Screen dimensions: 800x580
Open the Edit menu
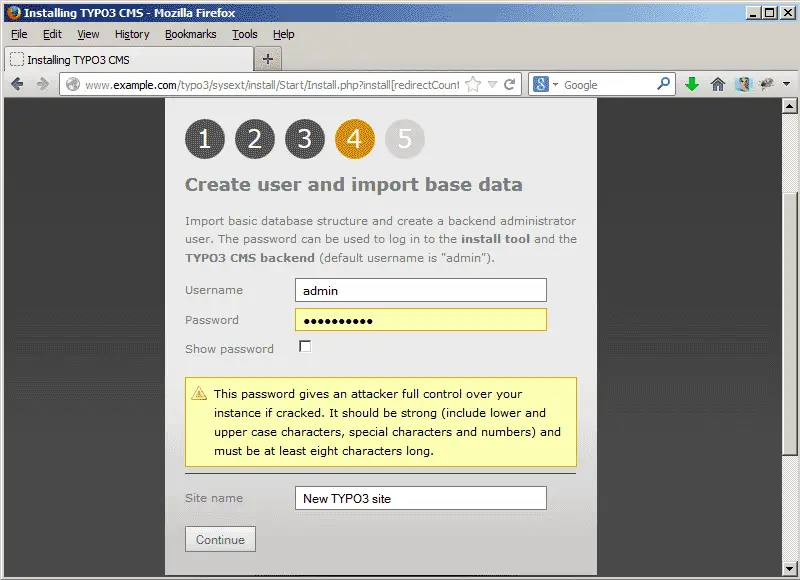[x=52, y=34]
